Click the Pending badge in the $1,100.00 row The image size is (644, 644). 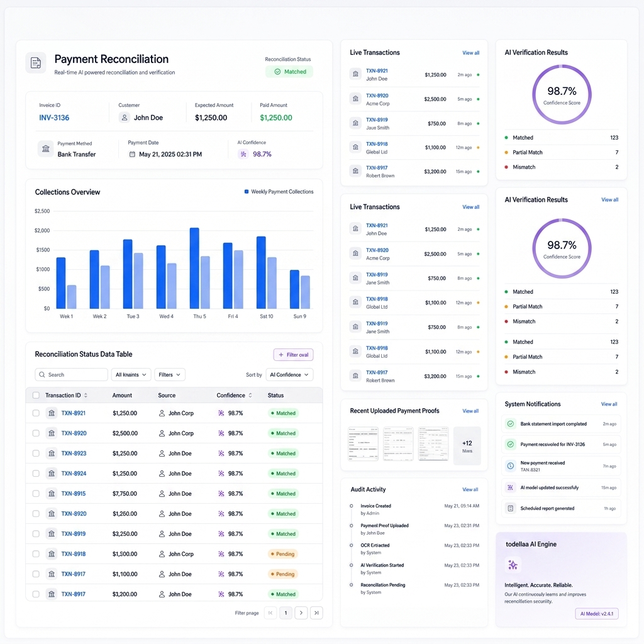282,574
